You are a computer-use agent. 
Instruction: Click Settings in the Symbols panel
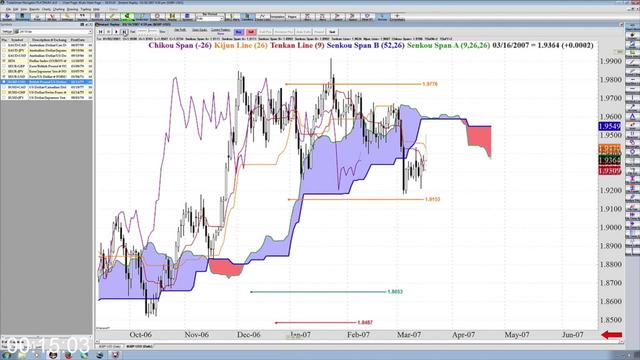click(x=7, y=31)
